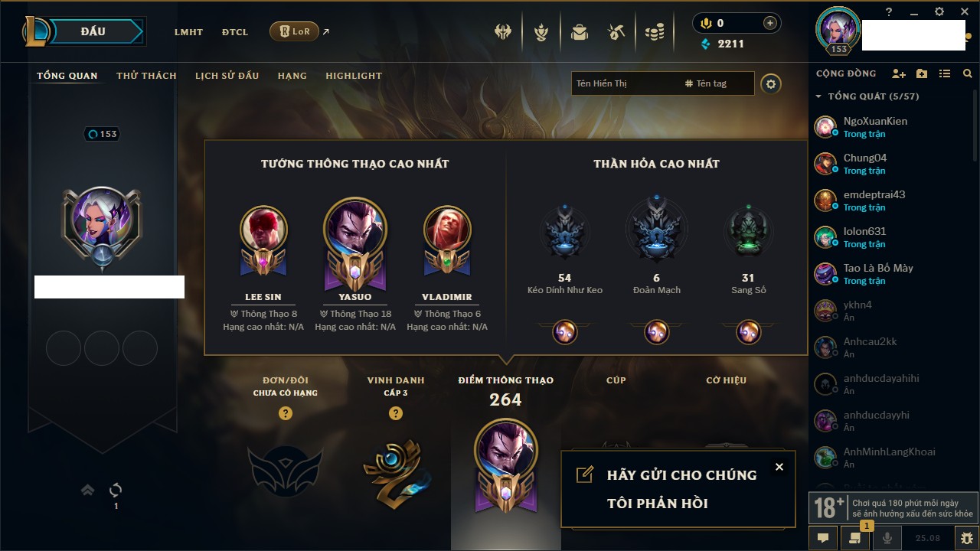Switch to the LỊCH SỬ ĐẤU tab

227,76
